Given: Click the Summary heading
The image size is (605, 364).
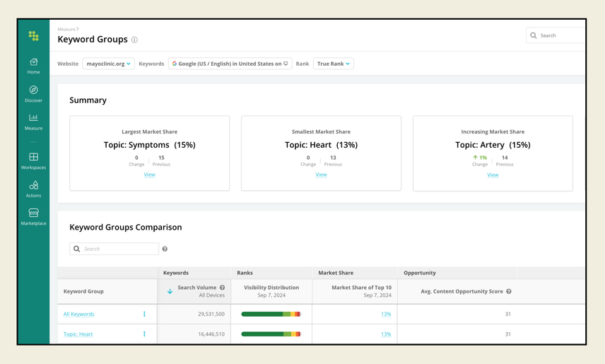Looking at the screenshot, I should [x=88, y=100].
